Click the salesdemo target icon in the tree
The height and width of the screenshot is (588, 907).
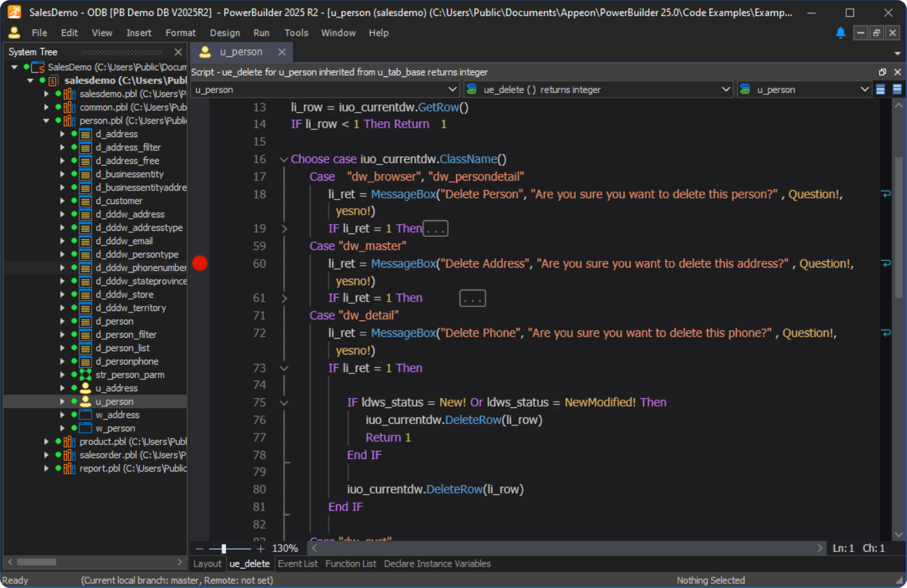[x=53, y=80]
